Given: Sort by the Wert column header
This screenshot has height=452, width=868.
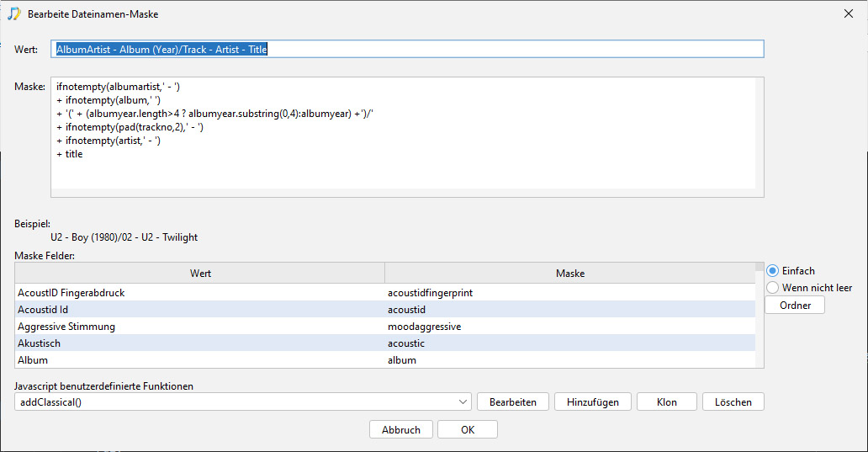Looking at the screenshot, I should 200,273.
